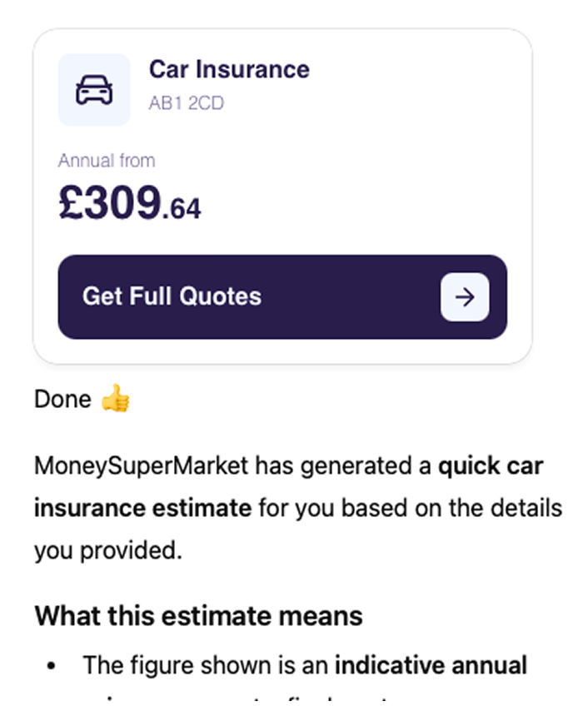
Task: Click the MoneySuperMarket word in the paragraph
Action: (x=141, y=465)
